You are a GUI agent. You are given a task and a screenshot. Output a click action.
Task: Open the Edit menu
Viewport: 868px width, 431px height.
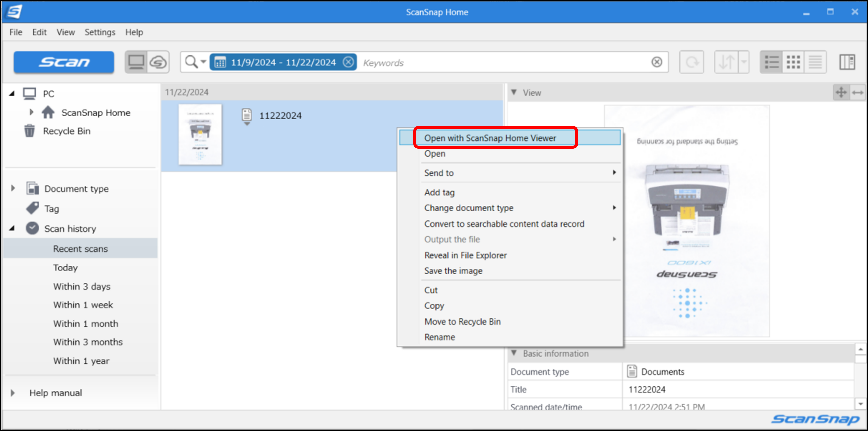tap(39, 32)
